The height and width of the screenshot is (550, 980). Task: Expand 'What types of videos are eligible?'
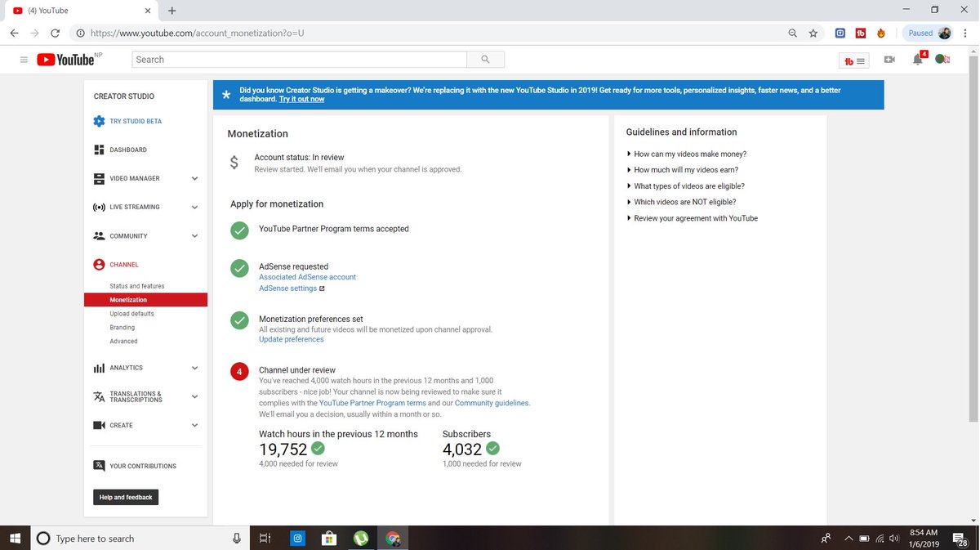[x=685, y=186]
